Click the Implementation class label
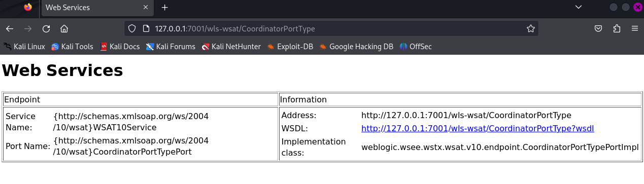This screenshot has height=184, width=644. coord(314,147)
